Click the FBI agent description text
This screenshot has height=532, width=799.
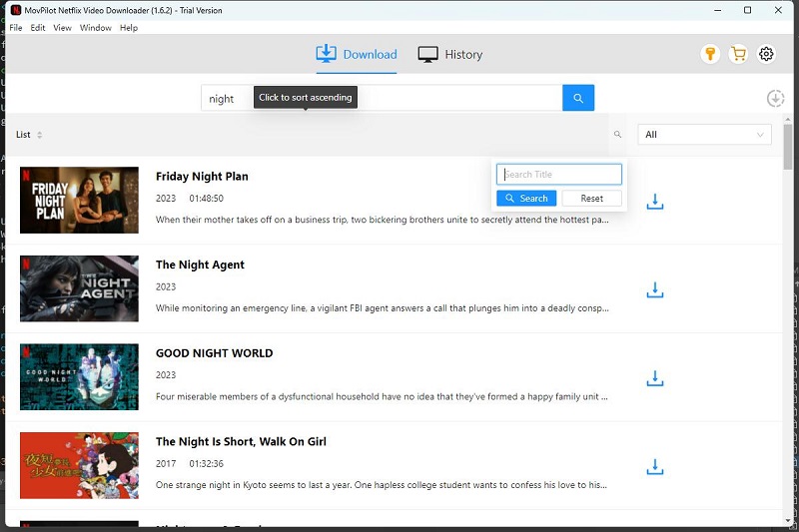tap(383, 308)
